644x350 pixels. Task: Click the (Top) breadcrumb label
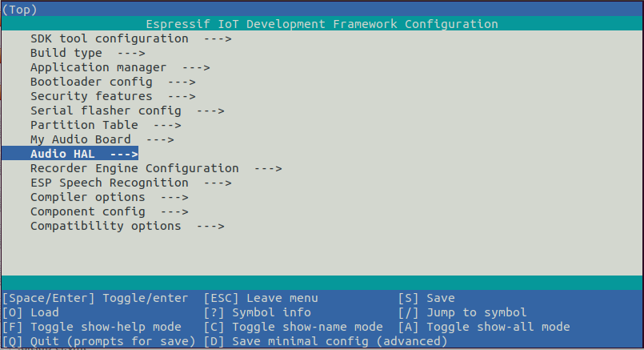click(20, 10)
